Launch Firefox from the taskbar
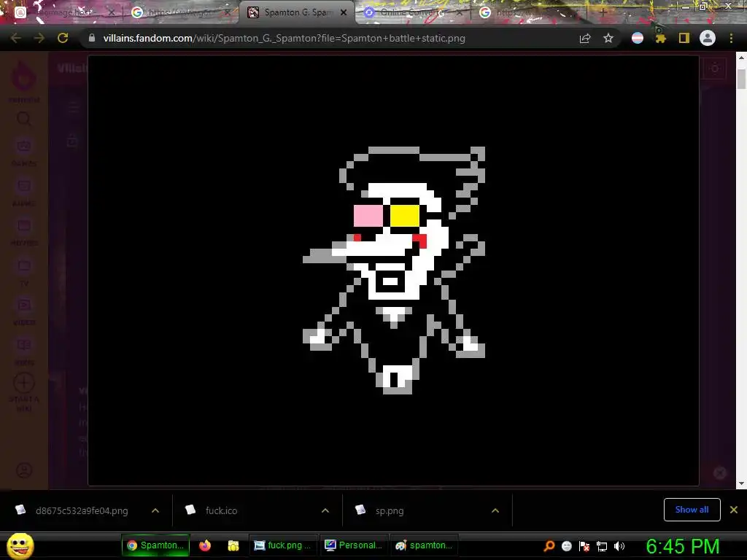Screen dimensions: 747x560 pyautogui.click(x=205, y=545)
